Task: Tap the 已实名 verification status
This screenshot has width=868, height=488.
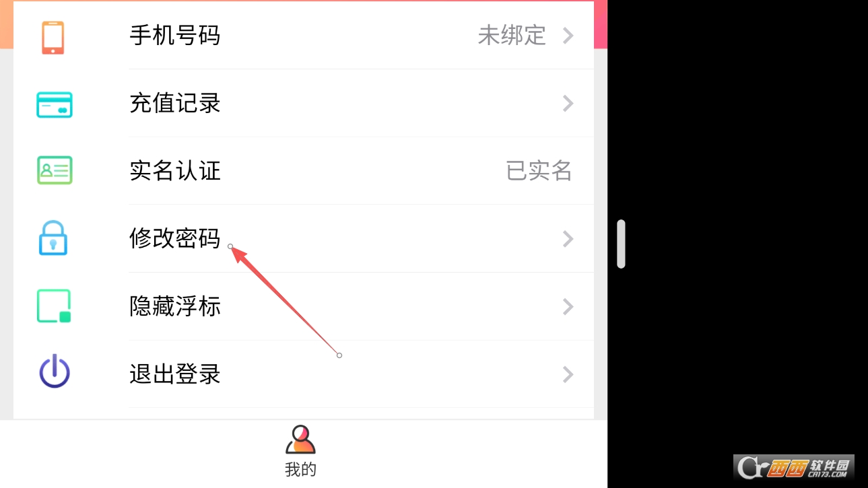Action: (539, 171)
